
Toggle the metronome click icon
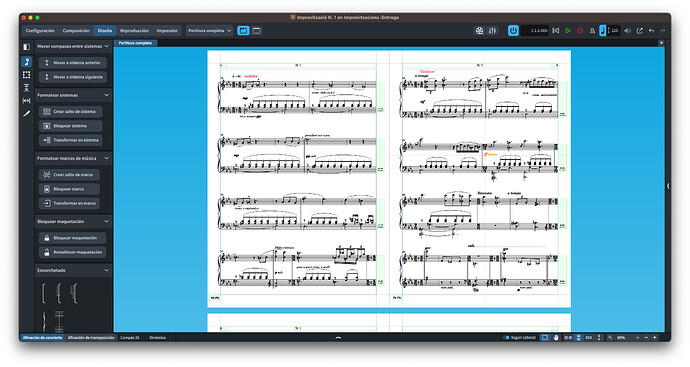[592, 31]
